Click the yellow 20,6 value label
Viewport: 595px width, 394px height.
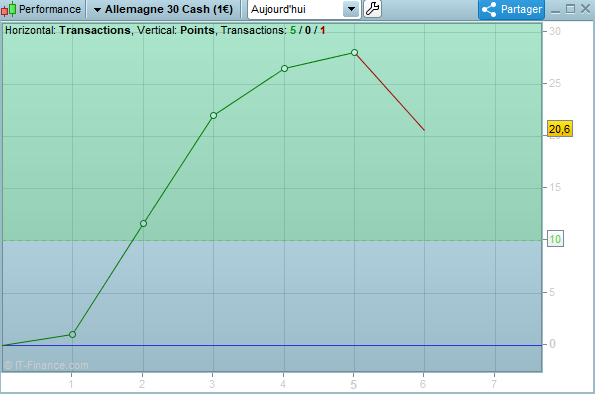point(560,129)
